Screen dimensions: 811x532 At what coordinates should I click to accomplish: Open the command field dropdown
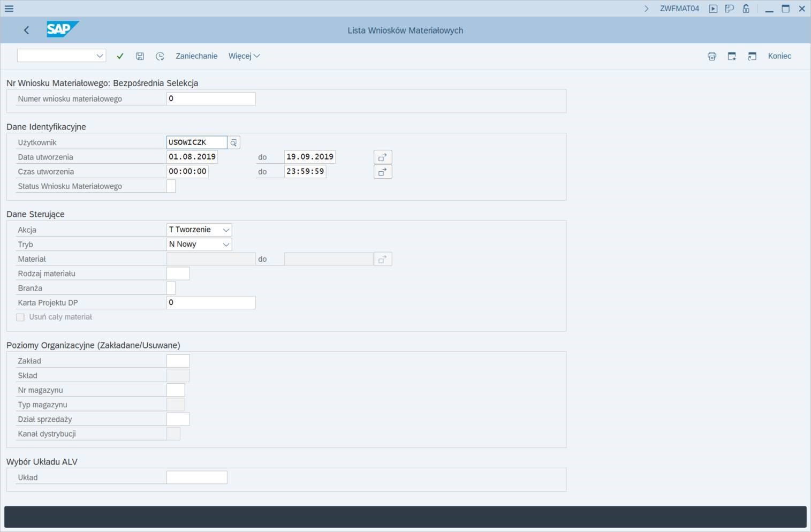[x=100, y=56]
